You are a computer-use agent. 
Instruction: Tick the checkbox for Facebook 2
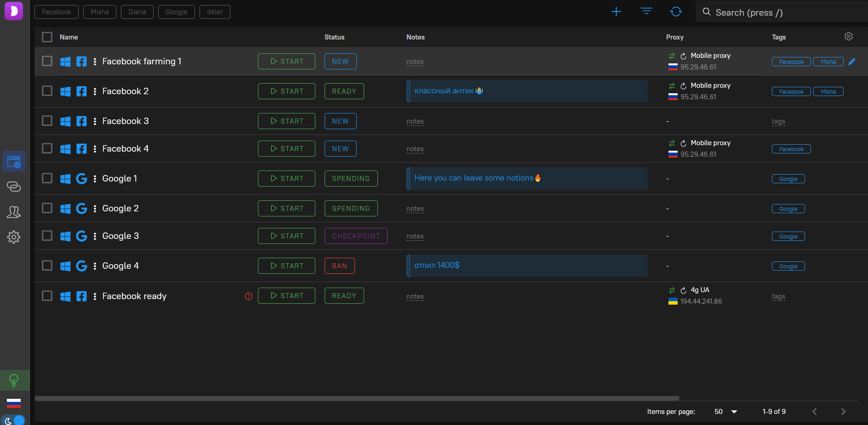coord(47,91)
